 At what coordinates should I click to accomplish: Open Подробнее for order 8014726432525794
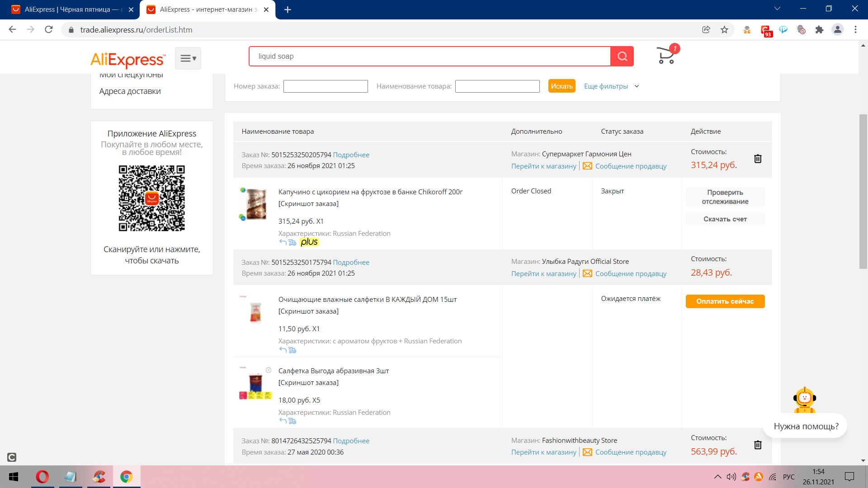tap(351, 441)
